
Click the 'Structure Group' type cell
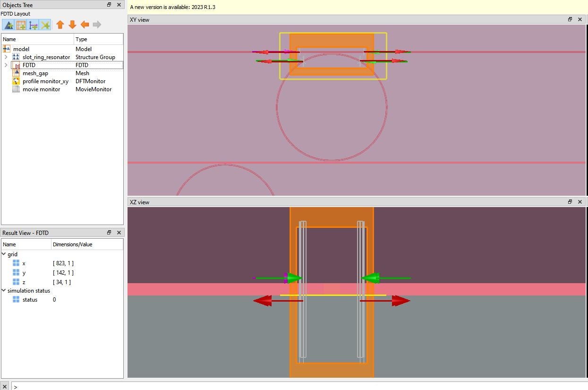pos(95,57)
